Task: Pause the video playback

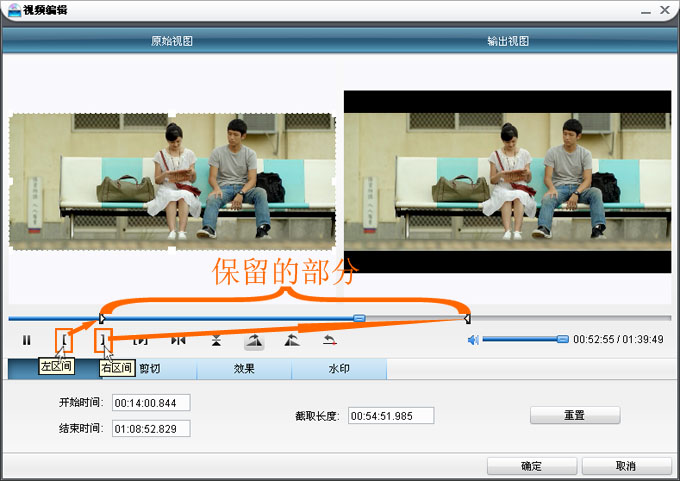Action: coord(26,340)
